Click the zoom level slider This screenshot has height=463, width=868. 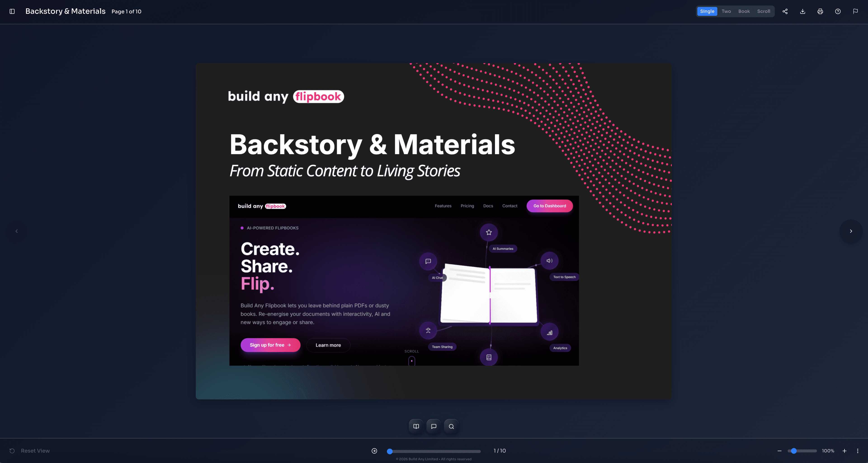[802, 451]
